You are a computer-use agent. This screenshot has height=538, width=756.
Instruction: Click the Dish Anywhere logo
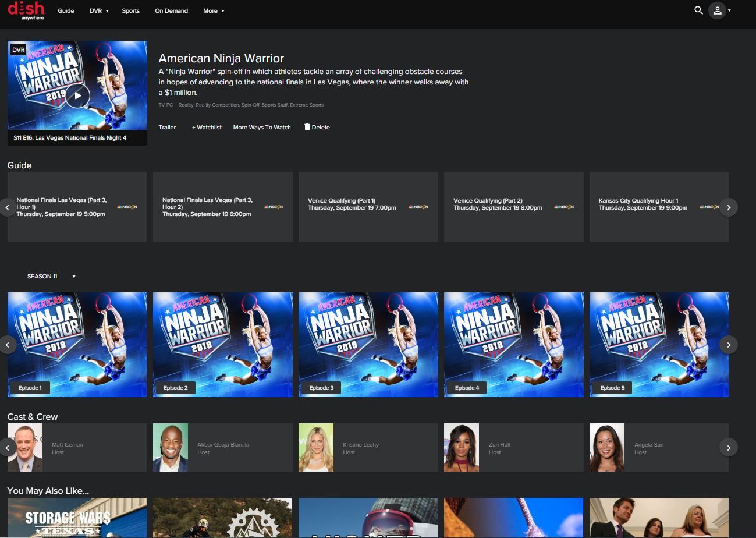(x=26, y=10)
